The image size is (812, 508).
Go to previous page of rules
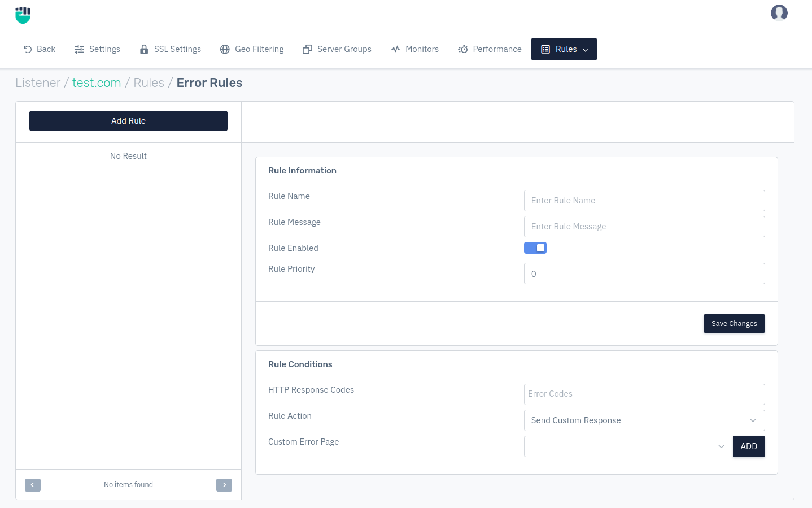33,485
